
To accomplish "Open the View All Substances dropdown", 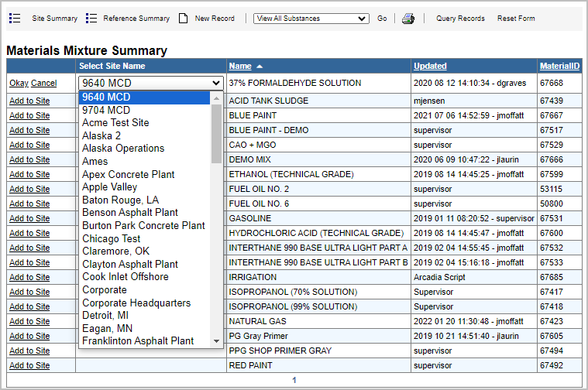I will point(311,19).
